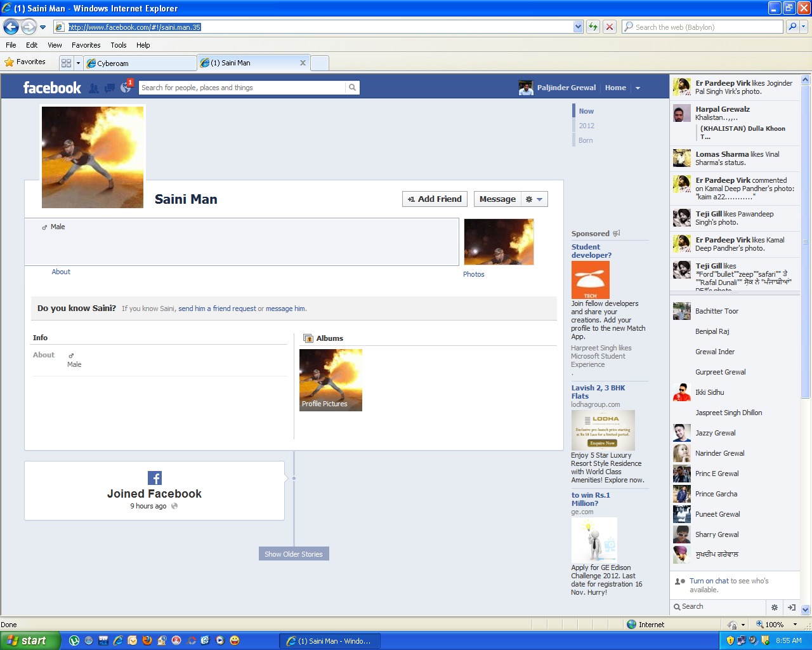Jump to Born on timeline navigator
The width and height of the screenshot is (812, 650).
click(586, 140)
